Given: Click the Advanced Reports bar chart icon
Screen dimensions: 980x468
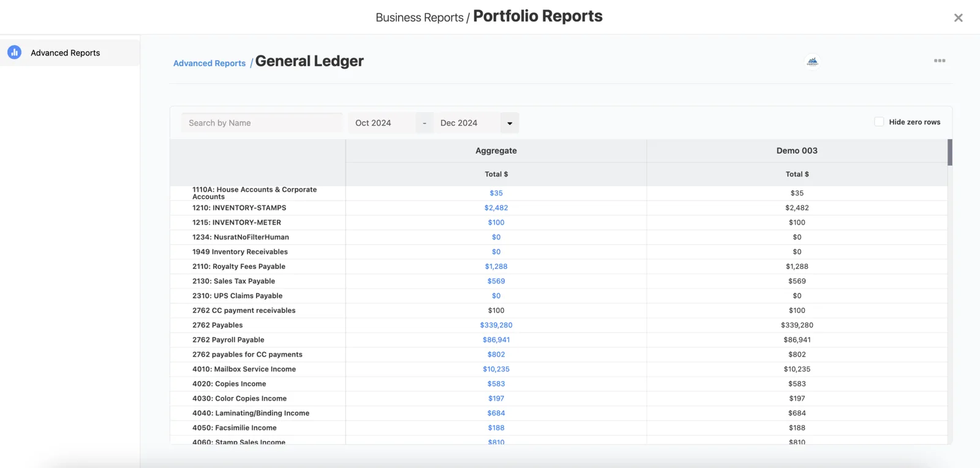Looking at the screenshot, I should point(14,53).
